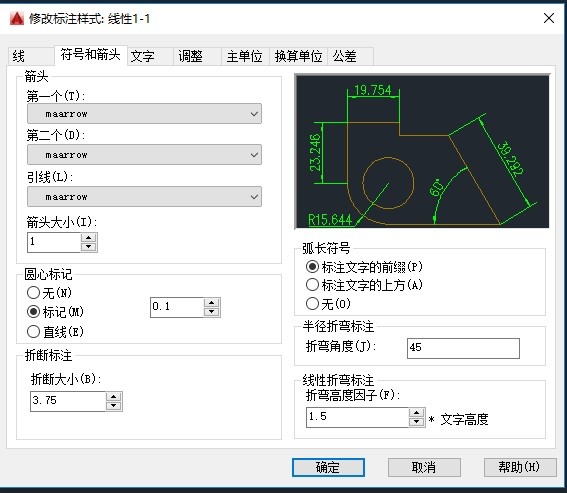Switch to the 主单位 tab
This screenshot has width=567, height=493.
click(x=244, y=56)
